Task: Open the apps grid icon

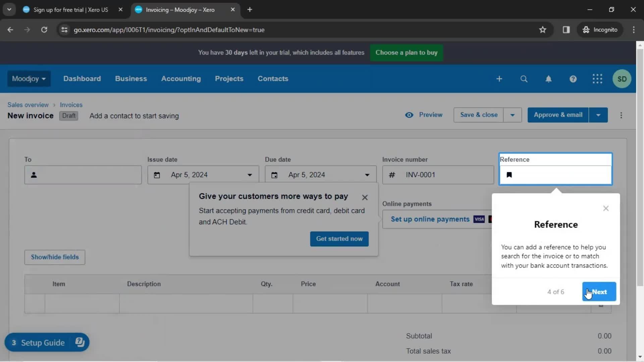Action: coord(597,79)
